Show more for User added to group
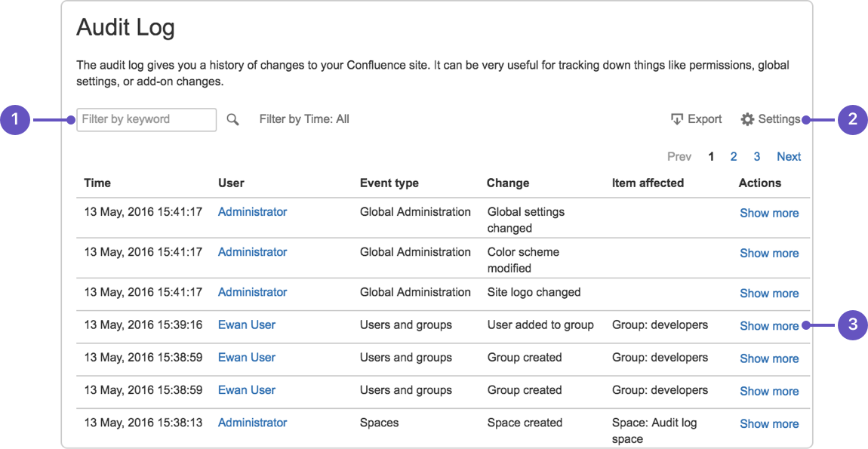The height and width of the screenshot is (449, 868). click(x=769, y=326)
